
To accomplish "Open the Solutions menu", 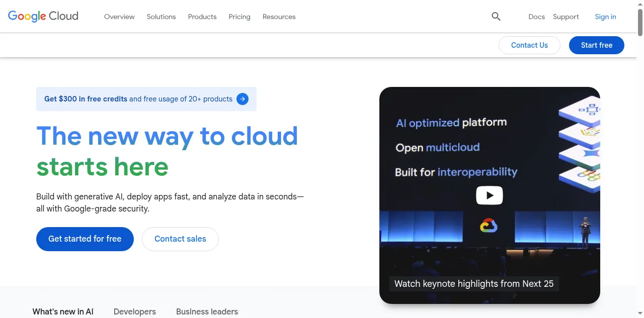I will point(161,17).
